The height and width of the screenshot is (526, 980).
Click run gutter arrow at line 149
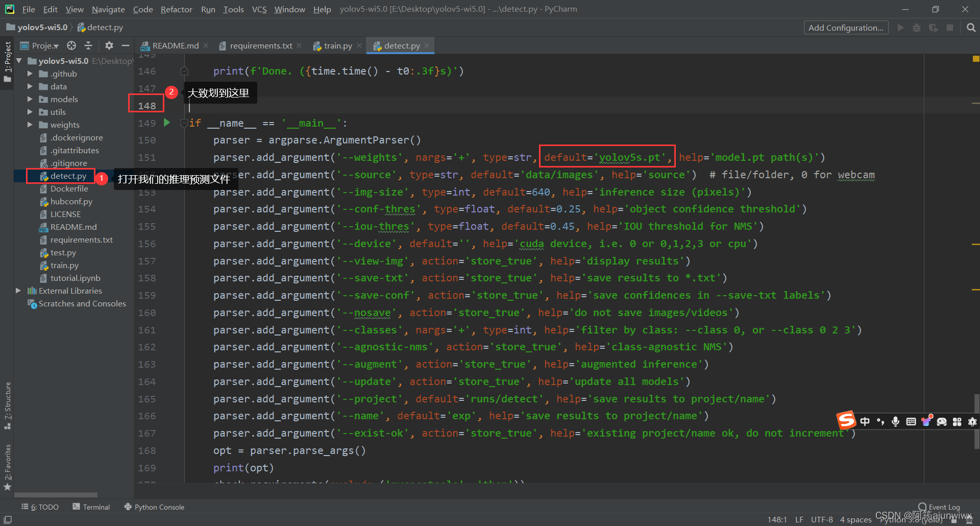167,123
